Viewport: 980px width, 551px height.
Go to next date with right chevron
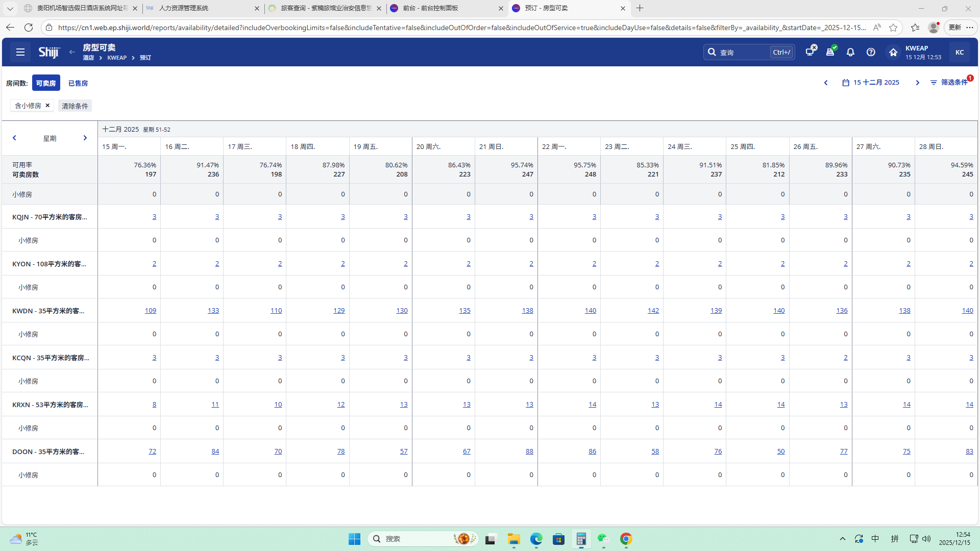click(x=917, y=83)
